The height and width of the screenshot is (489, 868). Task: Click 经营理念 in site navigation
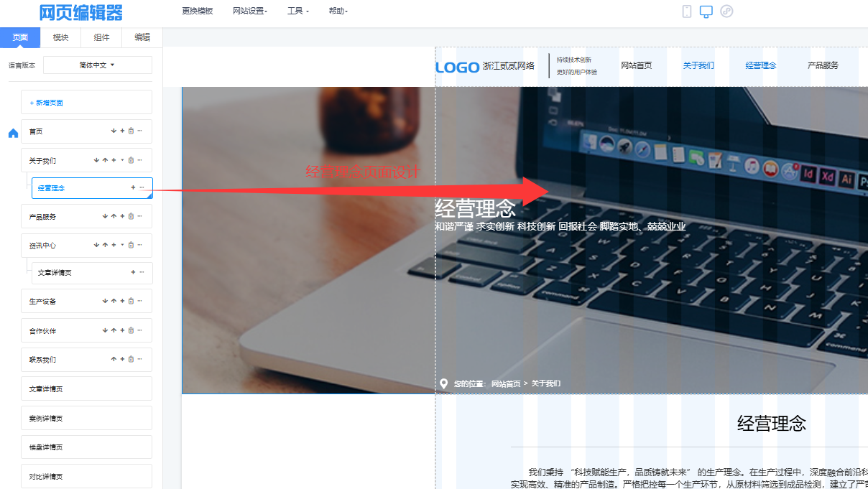[761, 65]
